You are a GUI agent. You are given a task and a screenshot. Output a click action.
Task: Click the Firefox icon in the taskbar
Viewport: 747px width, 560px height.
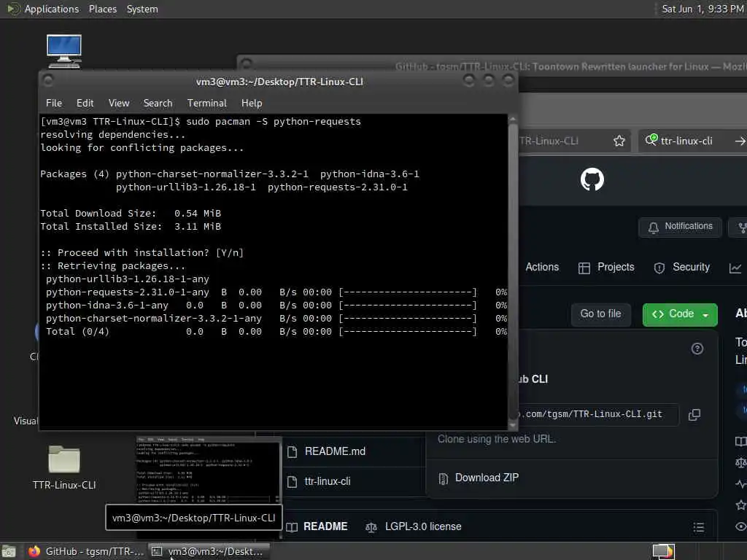point(34,551)
